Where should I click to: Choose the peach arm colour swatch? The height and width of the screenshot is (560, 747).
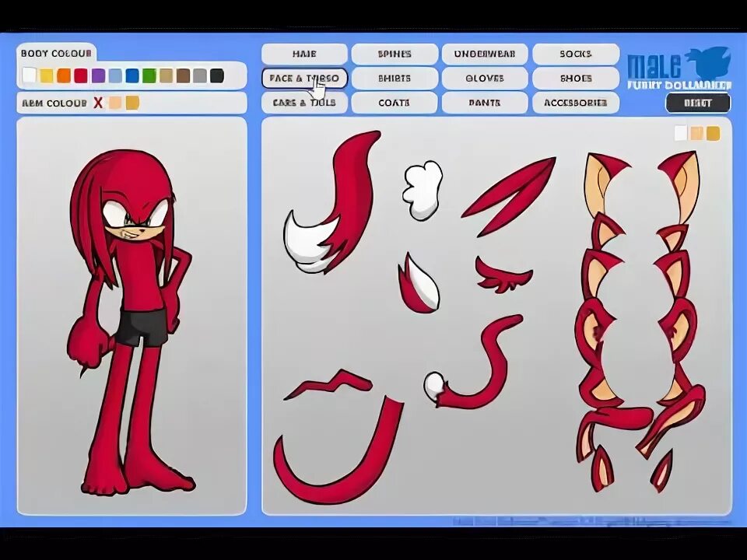click(115, 103)
